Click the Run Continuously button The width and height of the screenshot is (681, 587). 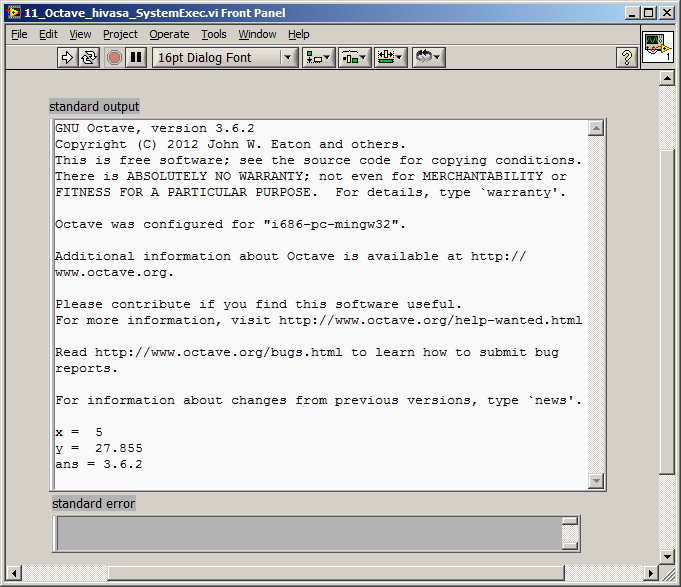pos(89,57)
